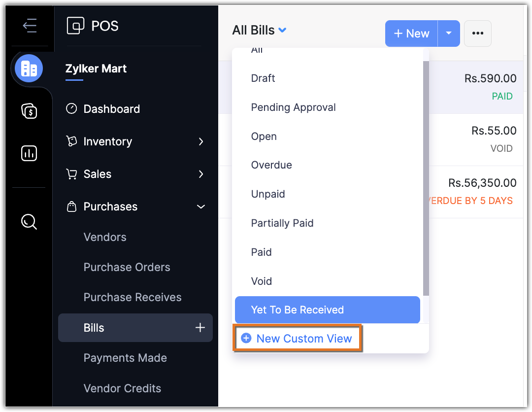Expand the Inventory menu chevron
Screen dimensions: 532x412
coord(201,142)
